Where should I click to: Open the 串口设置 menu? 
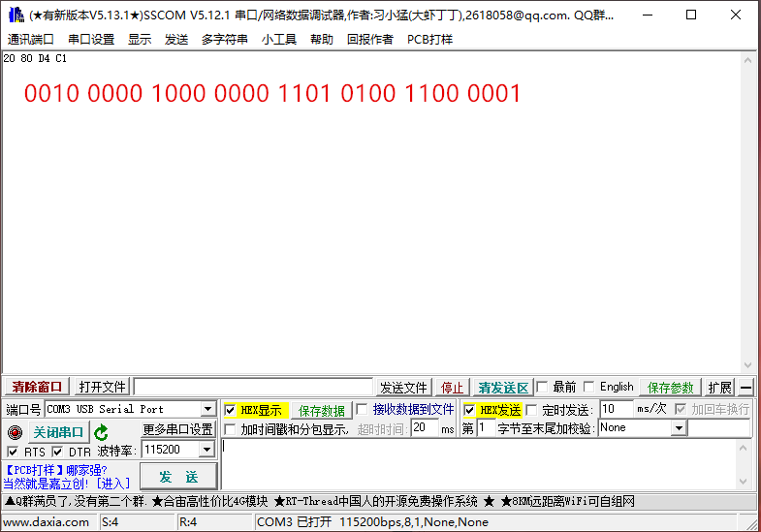point(91,40)
